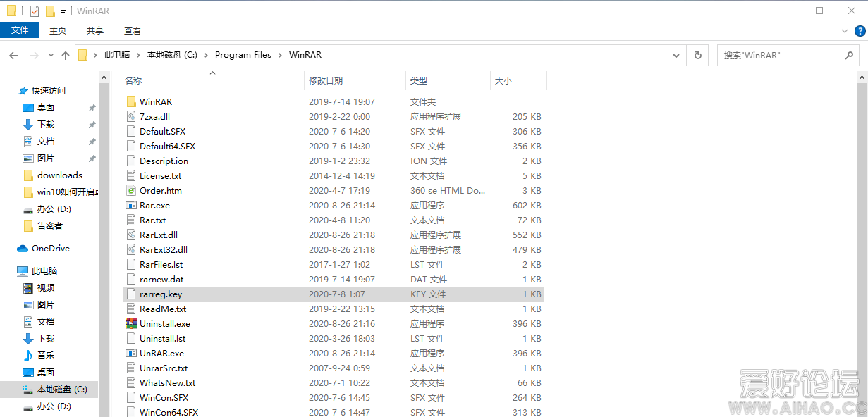Click the UnRAR.exe application icon

click(131, 354)
